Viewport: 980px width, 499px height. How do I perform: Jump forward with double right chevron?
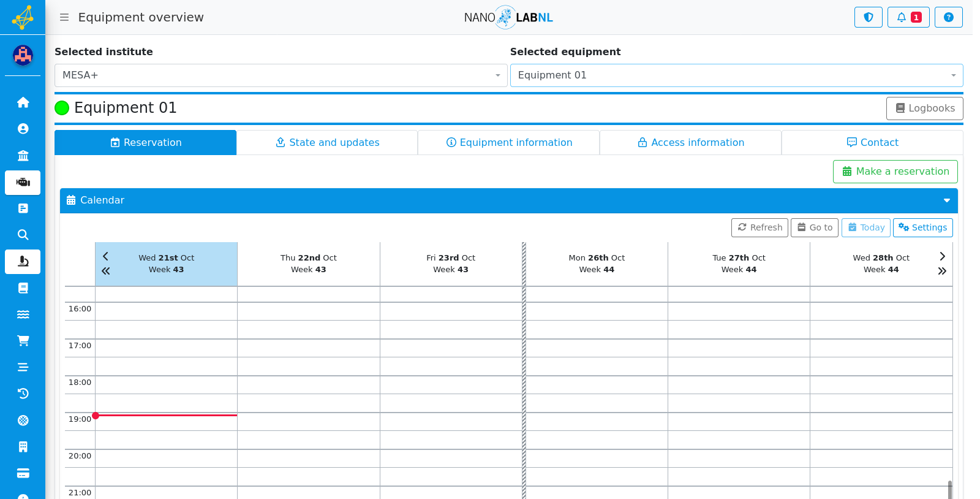pos(942,271)
